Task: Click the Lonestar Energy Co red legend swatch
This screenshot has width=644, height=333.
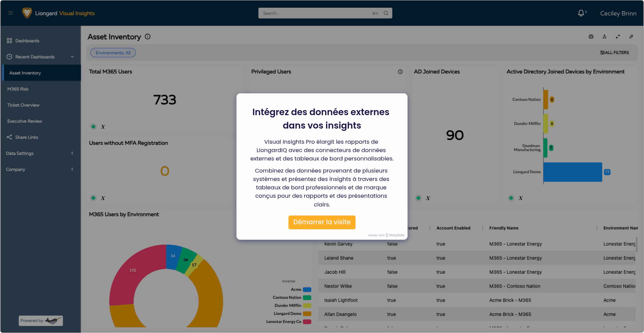Action: (x=307, y=322)
